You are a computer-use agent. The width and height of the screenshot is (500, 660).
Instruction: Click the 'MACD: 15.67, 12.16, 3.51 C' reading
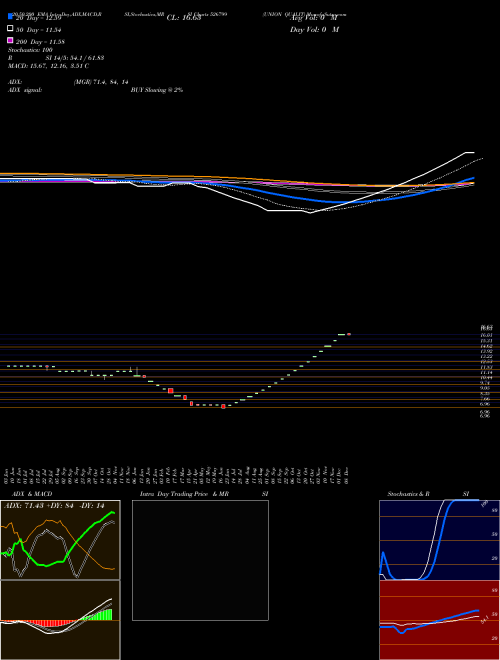pyautogui.click(x=48, y=66)
